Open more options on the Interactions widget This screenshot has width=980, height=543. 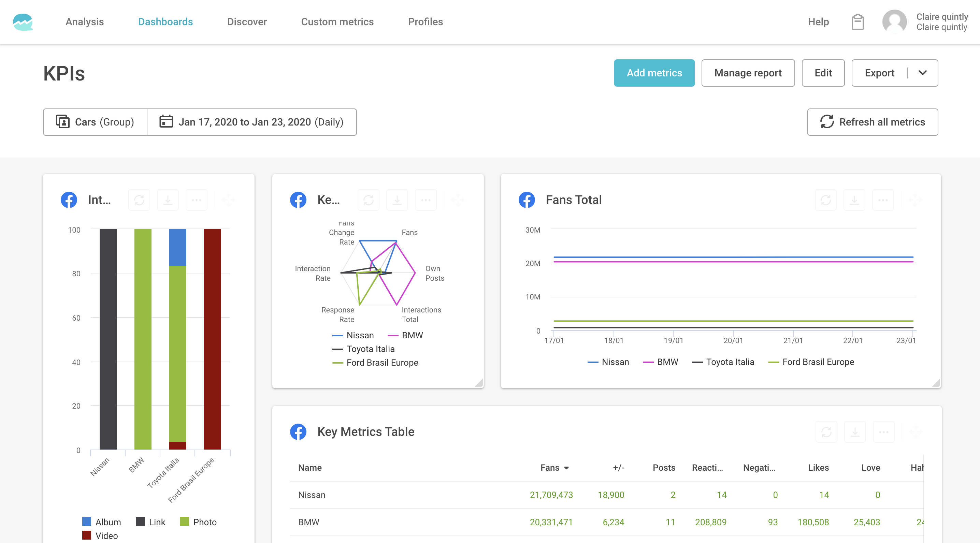coord(196,200)
